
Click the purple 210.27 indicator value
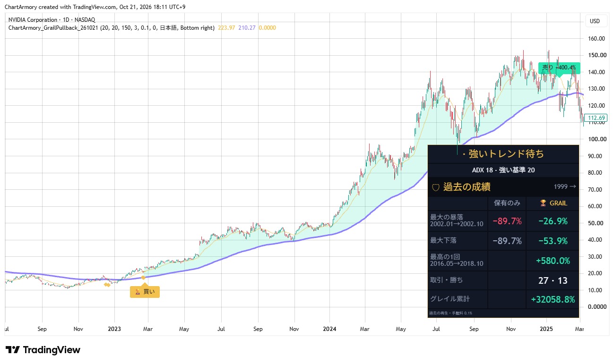[x=247, y=28]
